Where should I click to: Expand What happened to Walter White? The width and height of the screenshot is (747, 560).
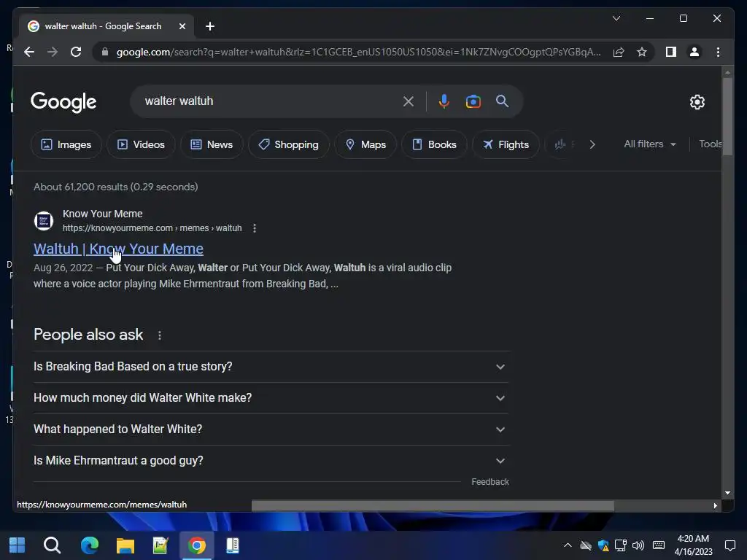pos(271,429)
